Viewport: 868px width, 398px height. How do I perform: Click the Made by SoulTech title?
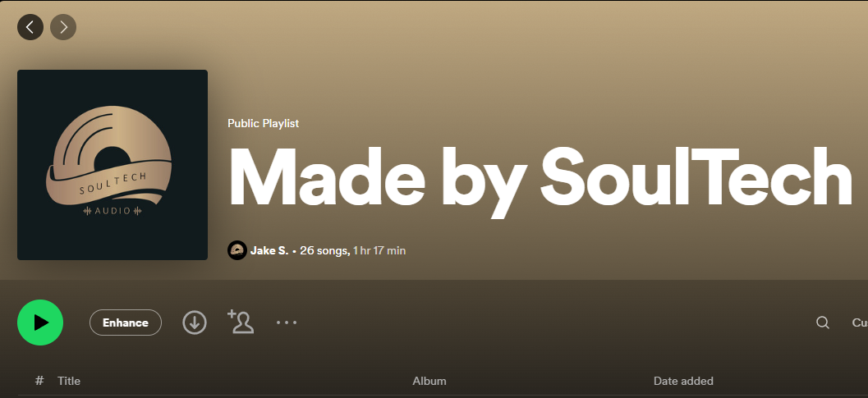click(x=540, y=177)
